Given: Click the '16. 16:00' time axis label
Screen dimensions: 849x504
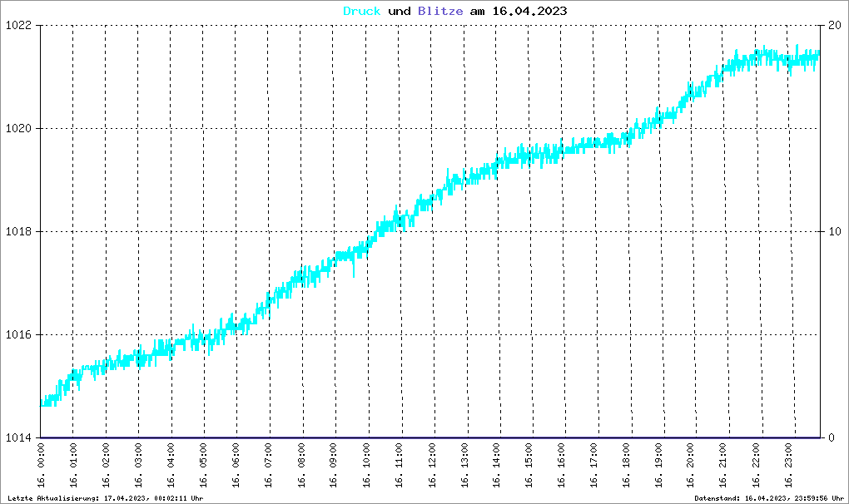Looking at the screenshot, I should (x=562, y=465).
